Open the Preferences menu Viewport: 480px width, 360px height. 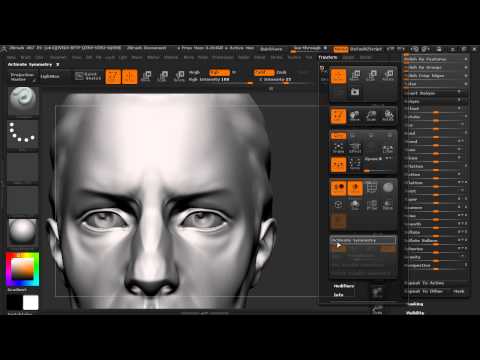223,57
